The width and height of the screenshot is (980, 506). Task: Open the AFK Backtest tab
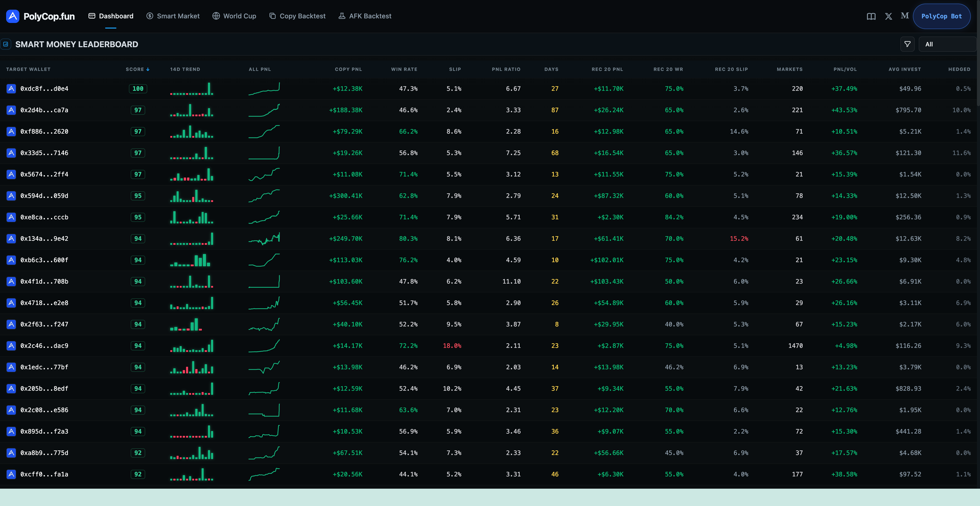coord(365,16)
